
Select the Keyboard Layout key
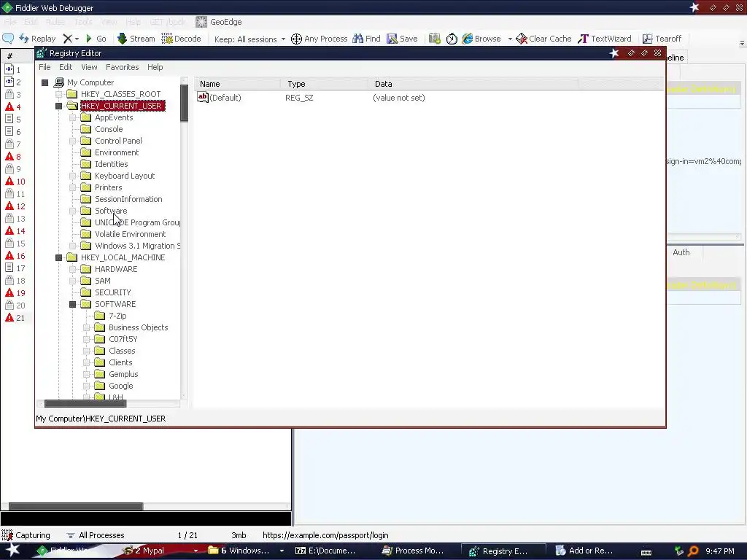point(124,176)
